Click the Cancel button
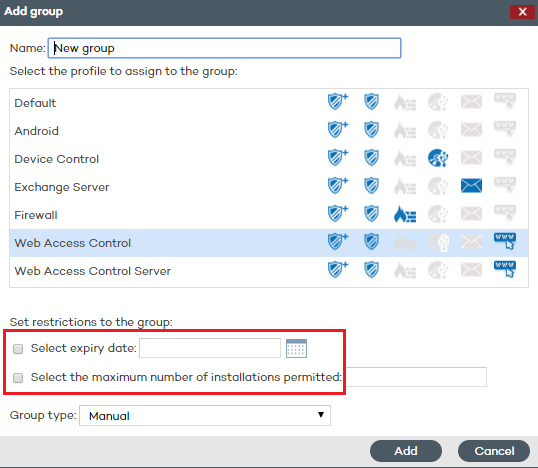This screenshot has width=538, height=468. tap(494, 451)
